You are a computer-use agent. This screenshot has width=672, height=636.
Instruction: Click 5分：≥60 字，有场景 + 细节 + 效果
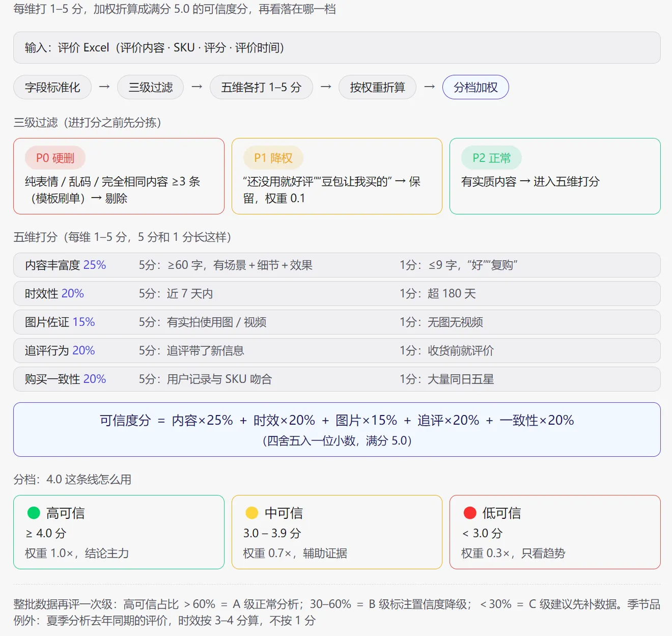[226, 265]
